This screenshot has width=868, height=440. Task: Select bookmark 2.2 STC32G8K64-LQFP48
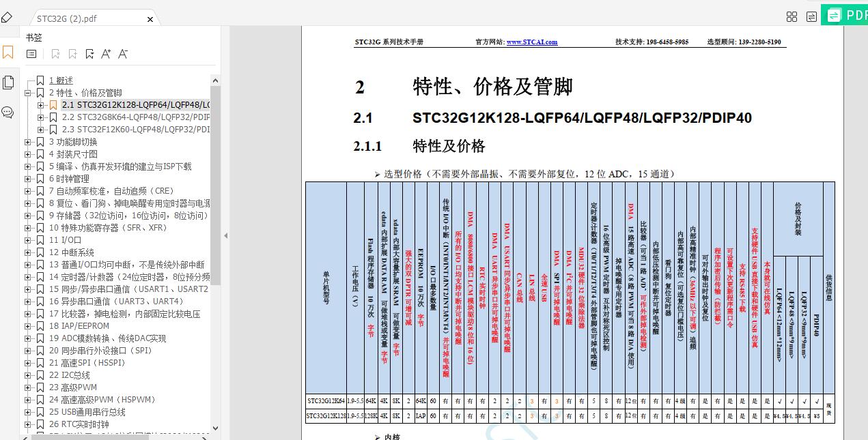(136, 117)
